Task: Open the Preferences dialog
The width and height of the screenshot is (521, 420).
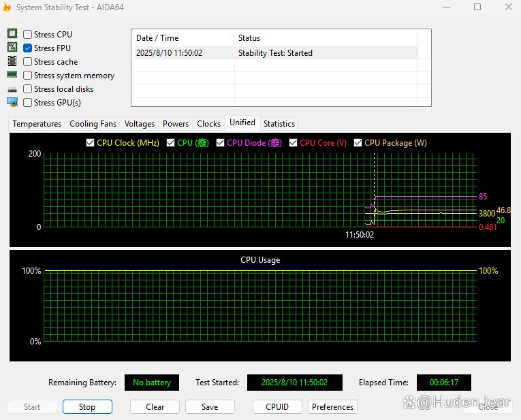Action: point(332,407)
